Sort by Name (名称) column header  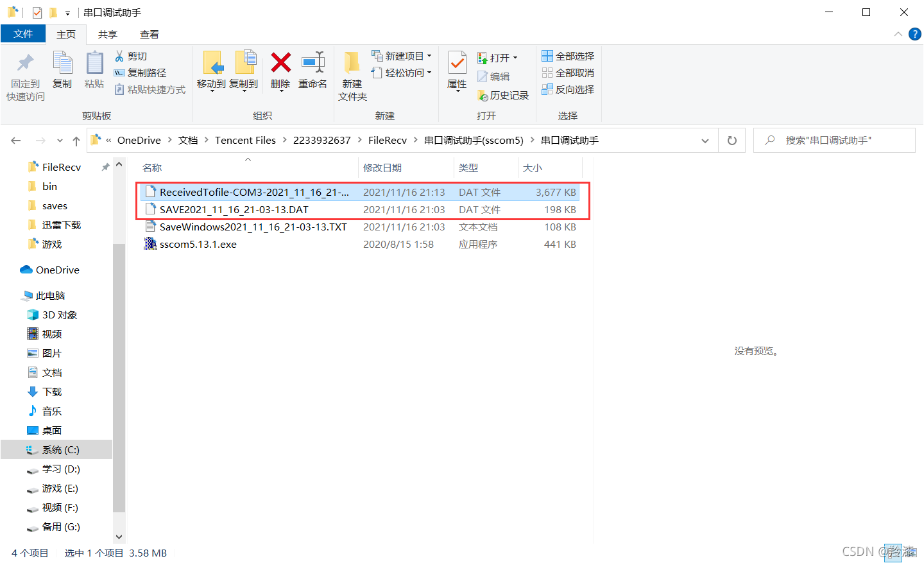pyautogui.click(x=152, y=168)
